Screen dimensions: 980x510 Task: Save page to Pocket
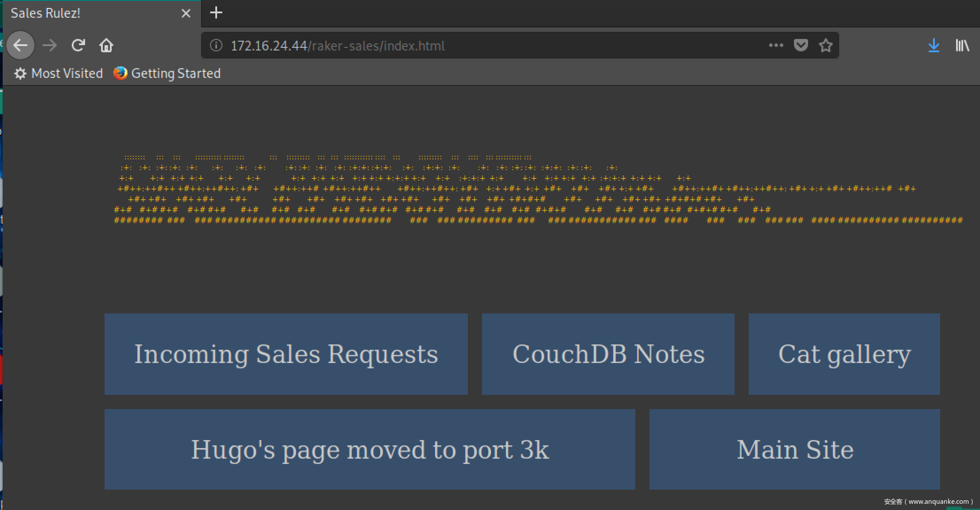point(801,45)
